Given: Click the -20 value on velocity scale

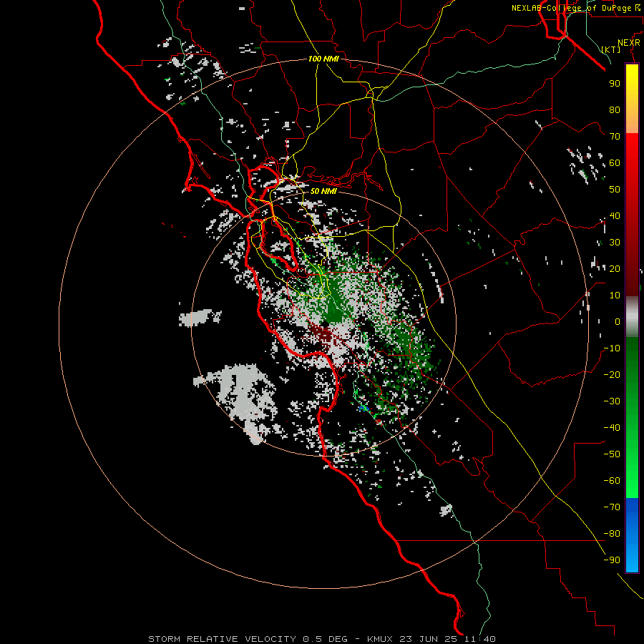Looking at the screenshot, I should [612, 374].
